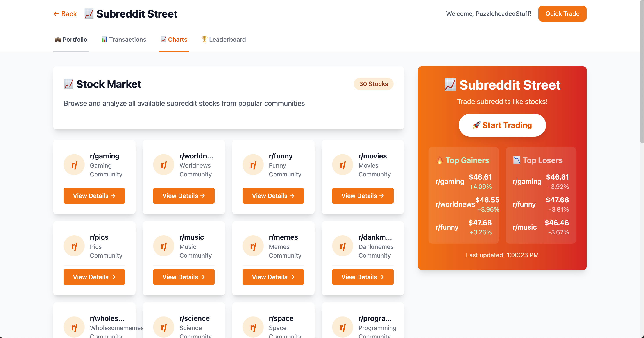This screenshot has height=338, width=644.
Task: Click the r/ avatar icon for r/movies
Action: (x=342, y=165)
